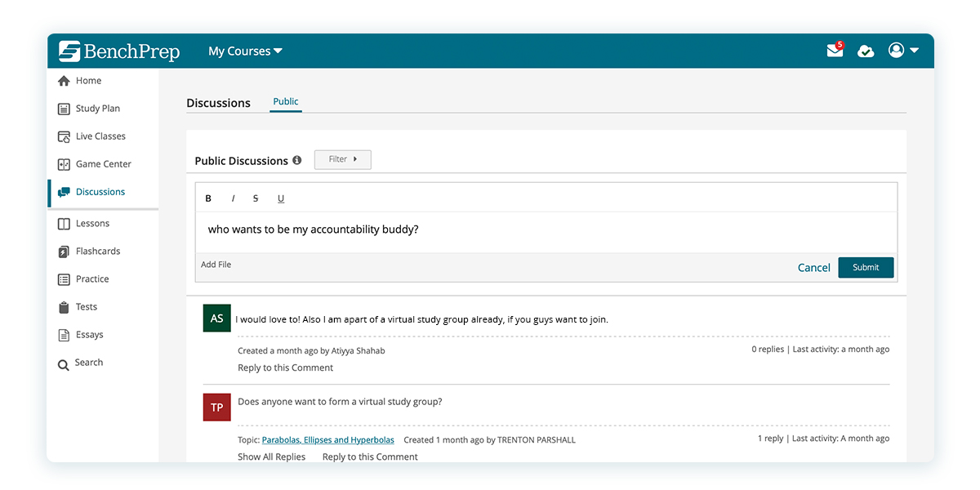This screenshot has width=980, height=490.
Task: Toggle strikethrough formatting
Action: [x=256, y=198]
